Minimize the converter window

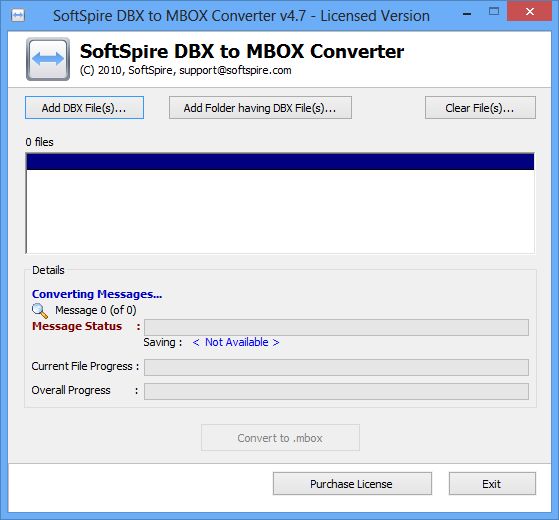(x=467, y=14)
